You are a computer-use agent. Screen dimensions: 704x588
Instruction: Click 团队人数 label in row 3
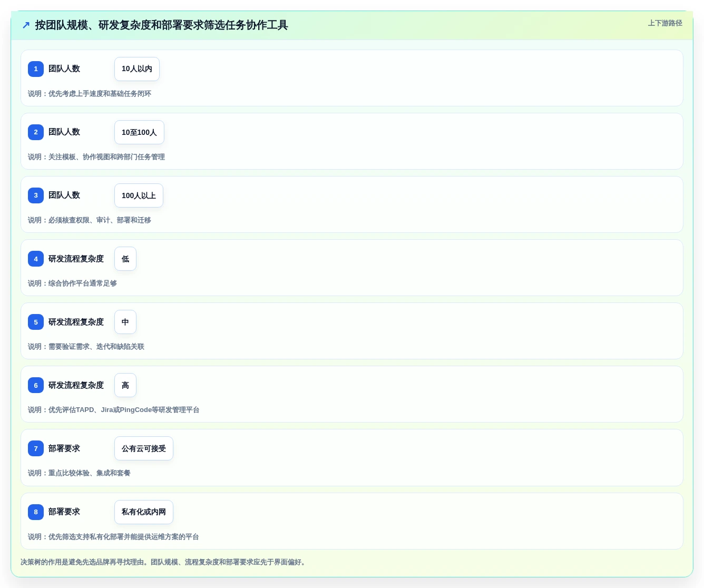coord(64,195)
